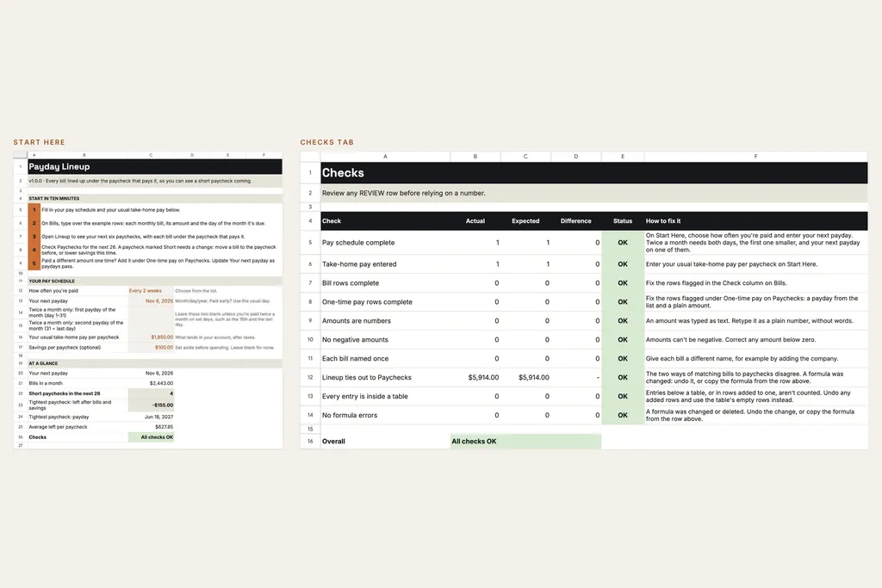This screenshot has width=882, height=588.
Task: Select the Expected $5,914.00 cell in row 12
Action: [x=525, y=377]
